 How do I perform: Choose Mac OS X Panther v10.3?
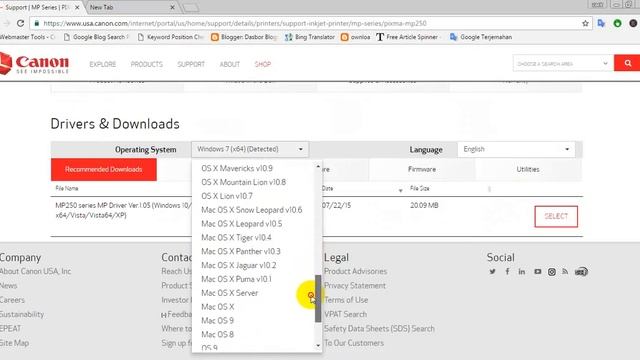point(240,251)
